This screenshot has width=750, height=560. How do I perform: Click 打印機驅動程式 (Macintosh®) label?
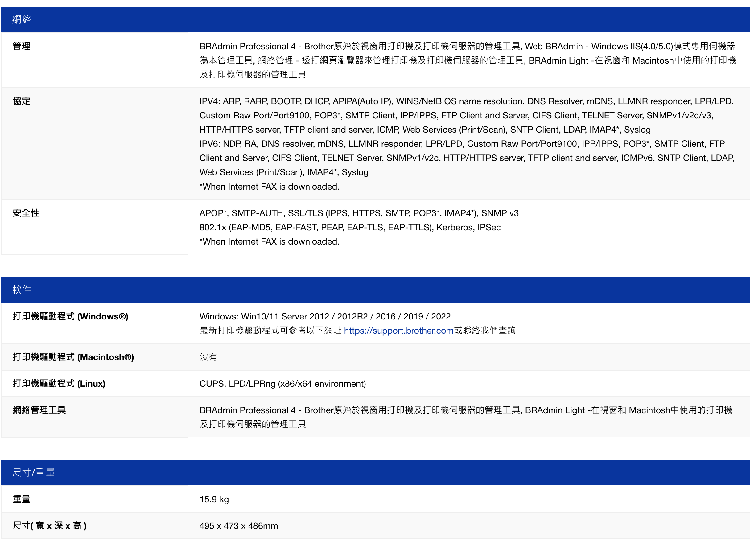coord(73,357)
